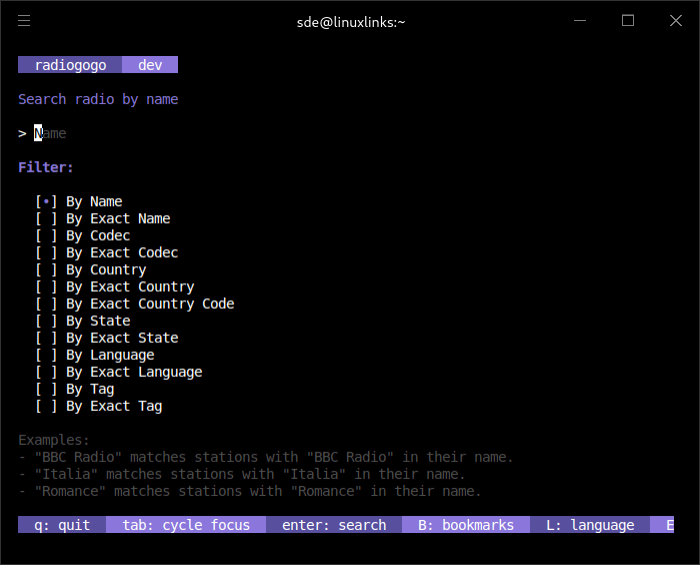Open the terminal hamburger menu
This screenshot has width=700, height=565.
[24, 21]
